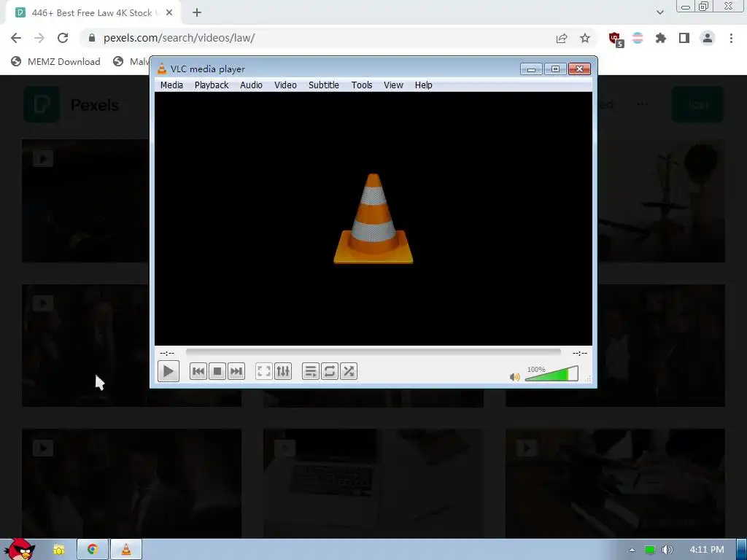Image resolution: width=747 pixels, height=560 pixels.
Task: Open the bottom-right Pexels video thumbnail
Action: click(615, 483)
